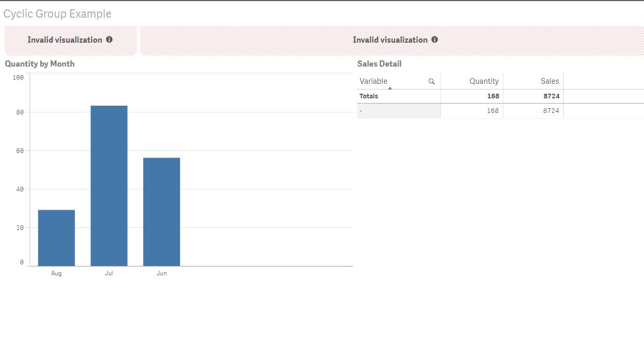Sort table by Quantity column header
The width and height of the screenshot is (644, 344).
point(484,81)
